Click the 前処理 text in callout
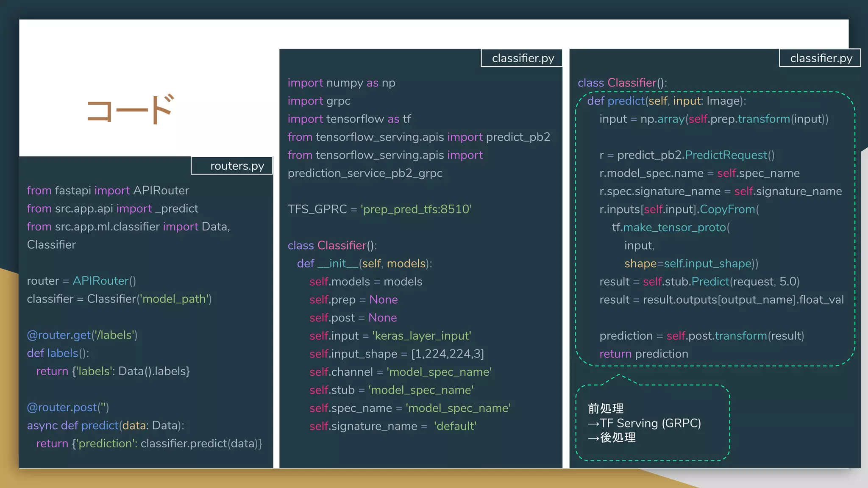This screenshot has width=868, height=488. (606, 408)
